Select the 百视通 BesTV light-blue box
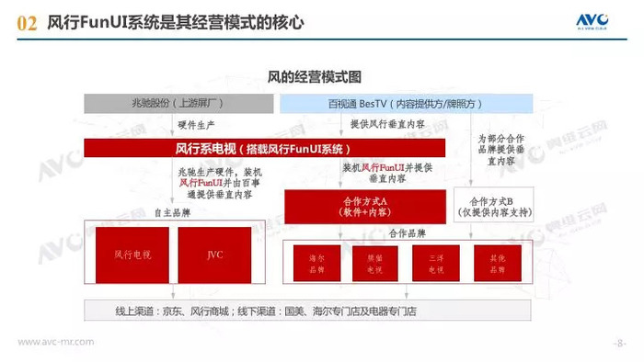 click(x=407, y=103)
